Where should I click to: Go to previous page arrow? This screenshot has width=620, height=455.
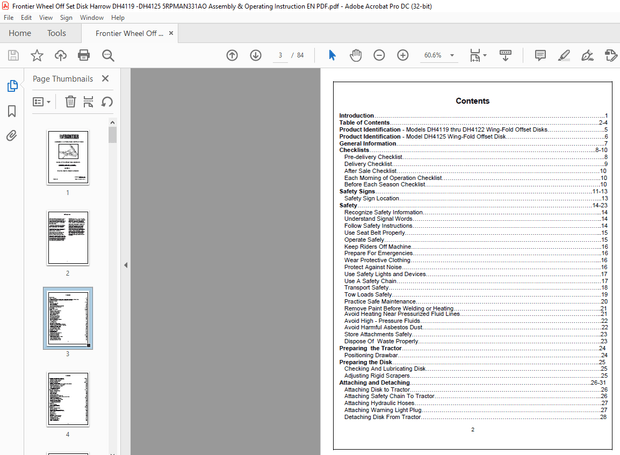pos(232,55)
